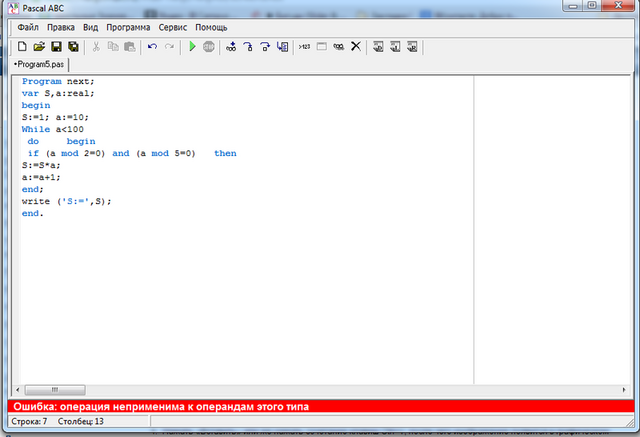The image size is (640, 437).
Task: Open the watch variables glasses icon
Action: 338,47
